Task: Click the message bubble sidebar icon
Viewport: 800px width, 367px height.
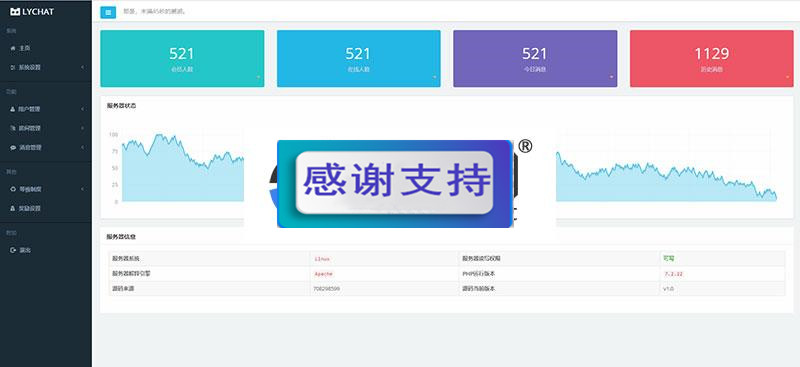Action: point(13,148)
